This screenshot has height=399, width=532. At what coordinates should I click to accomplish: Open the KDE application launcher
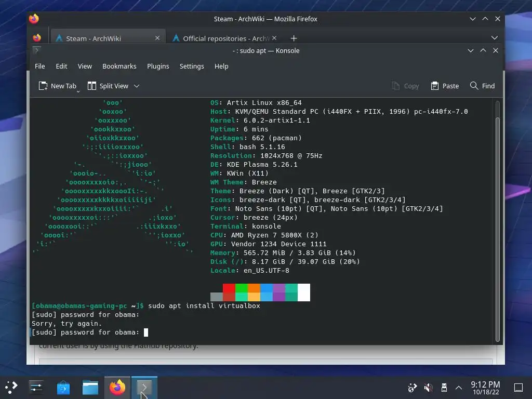pos(11,387)
